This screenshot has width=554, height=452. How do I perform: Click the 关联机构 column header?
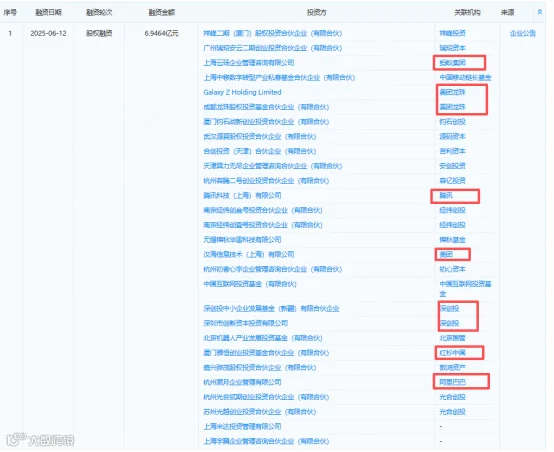(x=467, y=12)
